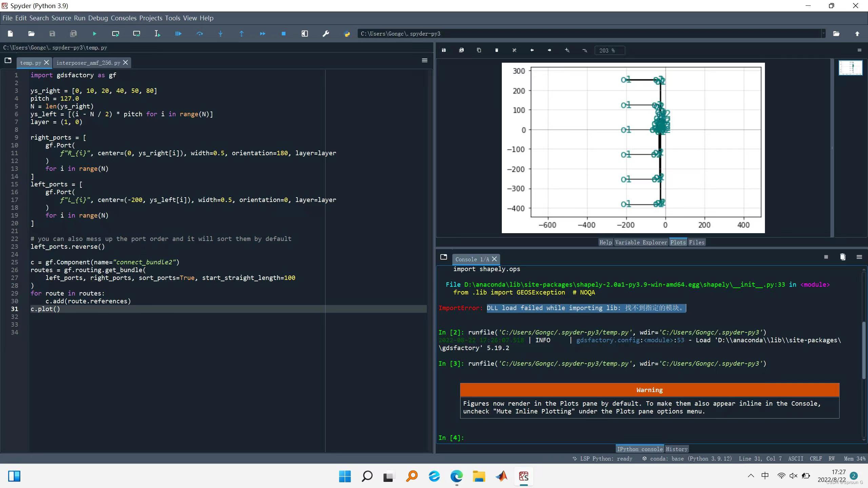Viewport: 868px width, 488px height.
Task: Open the Debug menu
Action: tap(98, 18)
